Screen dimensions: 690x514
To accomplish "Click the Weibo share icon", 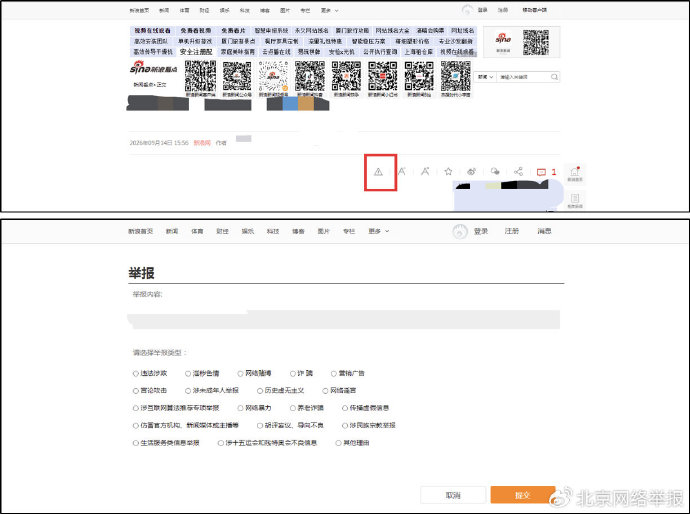I will pos(471,172).
